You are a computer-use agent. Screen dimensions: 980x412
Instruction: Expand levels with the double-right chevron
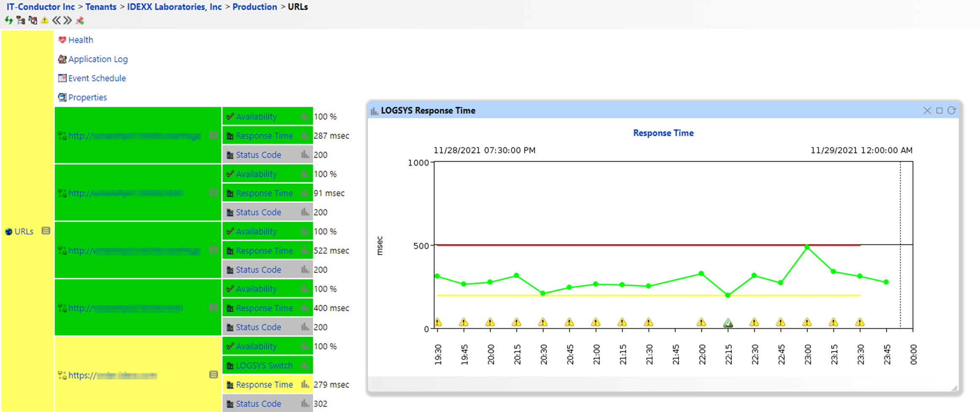(68, 20)
